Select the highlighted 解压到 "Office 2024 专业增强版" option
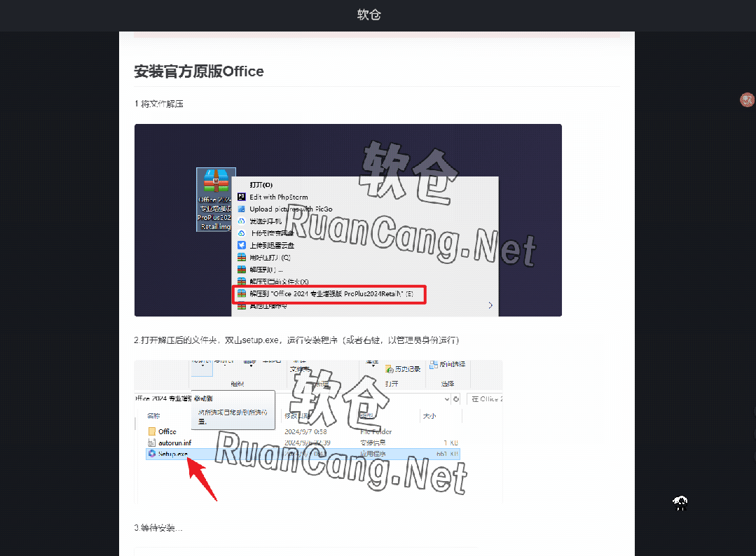756x556 pixels. point(331,295)
